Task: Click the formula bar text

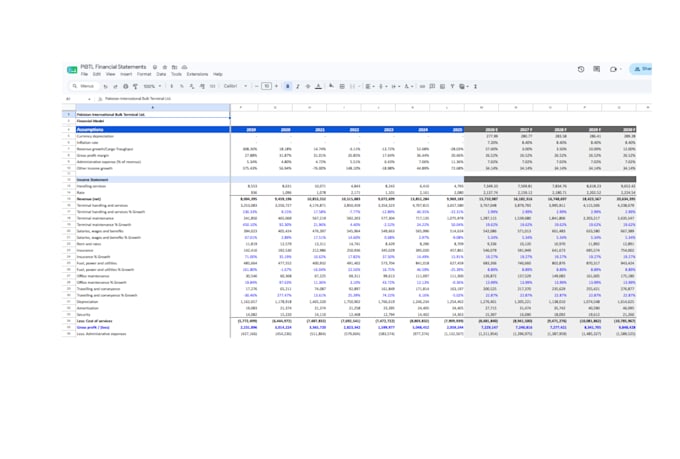Action: click(138, 99)
